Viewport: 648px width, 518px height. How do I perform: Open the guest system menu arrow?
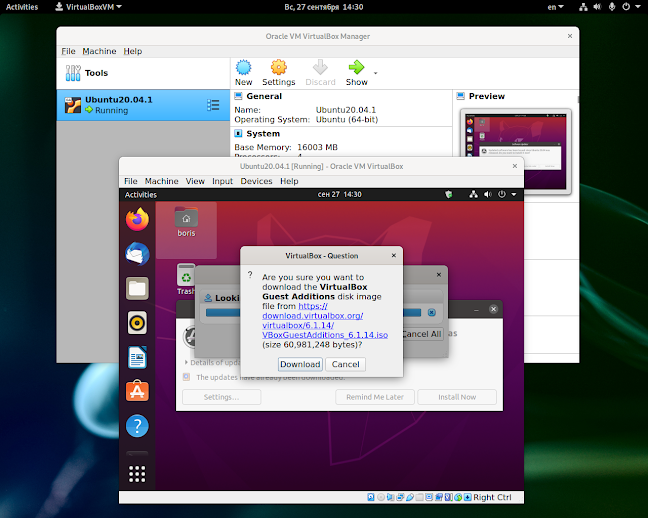pyautogui.click(x=514, y=194)
